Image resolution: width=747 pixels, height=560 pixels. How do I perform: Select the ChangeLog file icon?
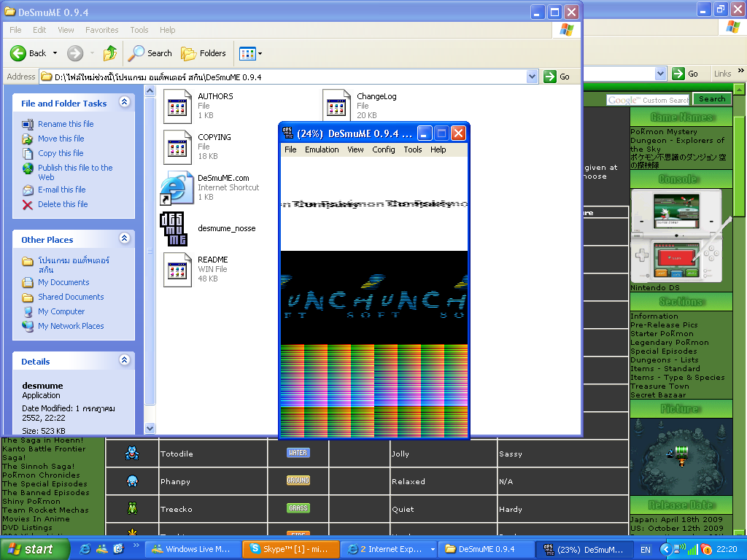point(336,106)
